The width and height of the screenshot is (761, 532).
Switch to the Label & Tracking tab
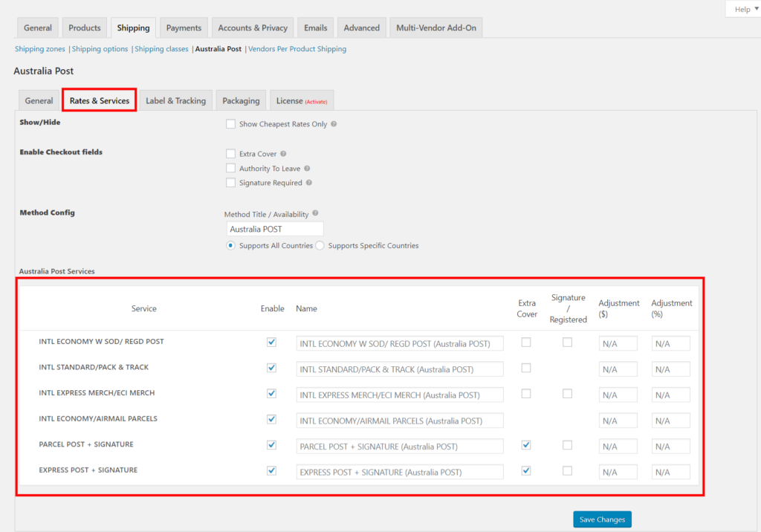click(x=176, y=100)
